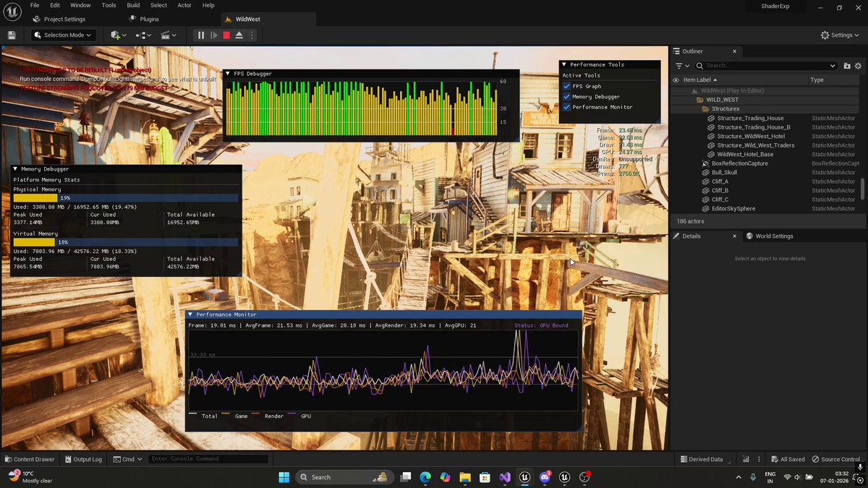868x488 pixels.
Task: Collapse the Structures folder in the Outliner
Action: pos(699,108)
